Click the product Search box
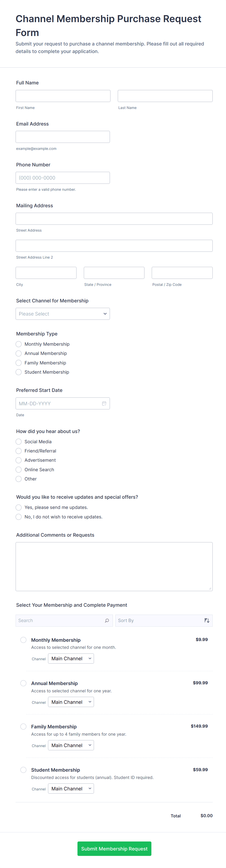This screenshot has width=226, height=868. tap(61, 620)
